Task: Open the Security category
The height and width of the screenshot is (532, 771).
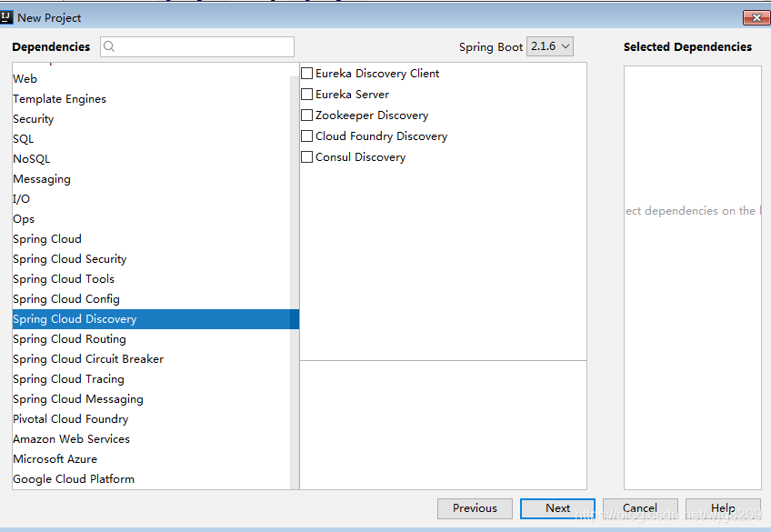Action: point(152,119)
